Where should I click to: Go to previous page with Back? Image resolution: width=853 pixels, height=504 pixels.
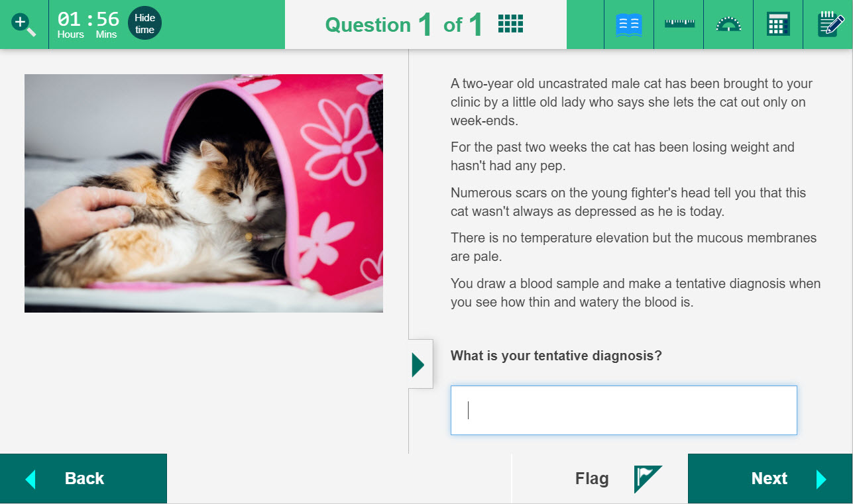tap(84, 478)
